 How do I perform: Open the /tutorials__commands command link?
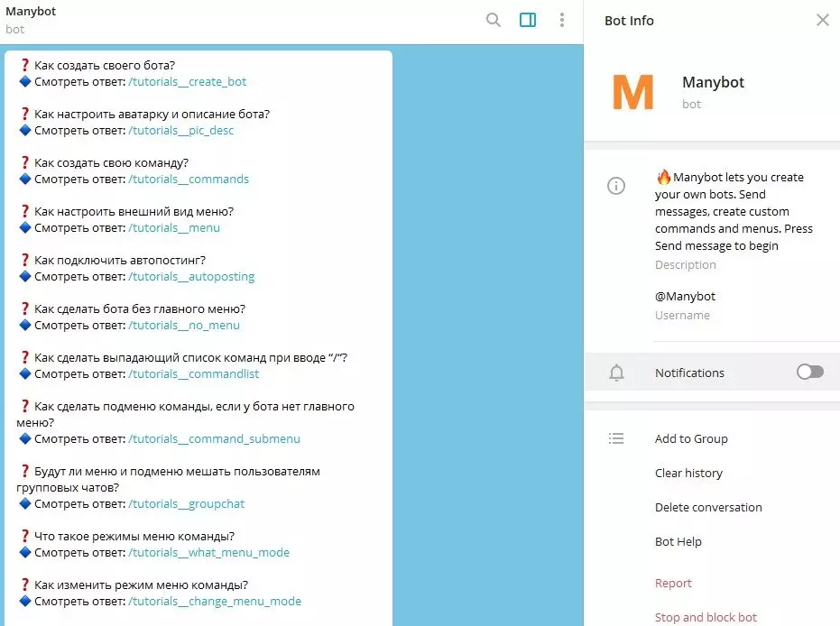coord(189,179)
